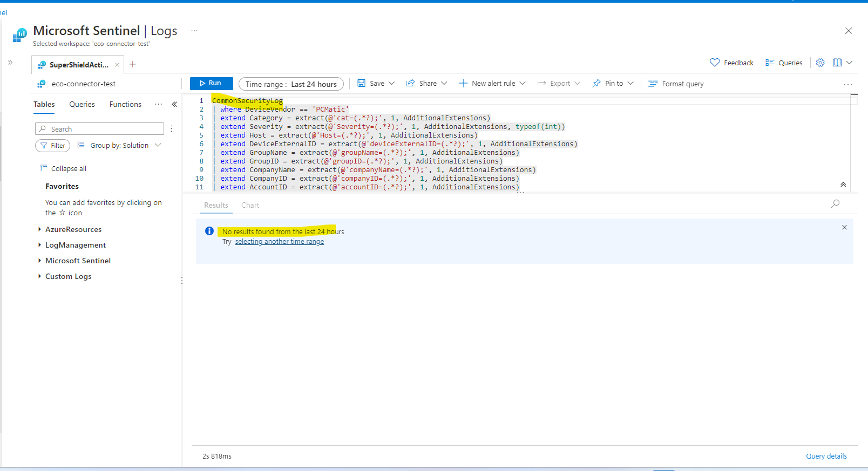
Task: Select the SuperShieldActi... query tab
Action: [79, 65]
